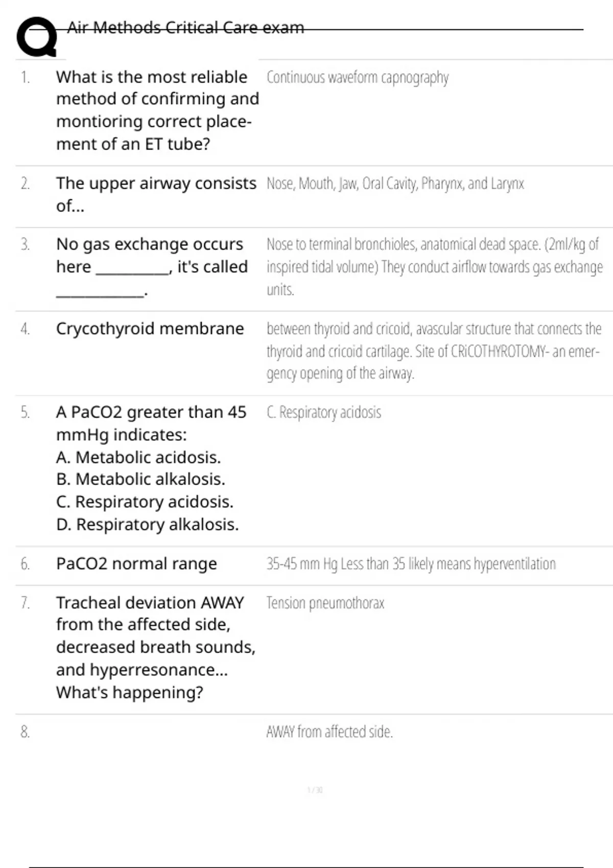
Task: Select the Nose, Mouth, Jaw answer text
Action: pyautogui.click(x=395, y=183)
